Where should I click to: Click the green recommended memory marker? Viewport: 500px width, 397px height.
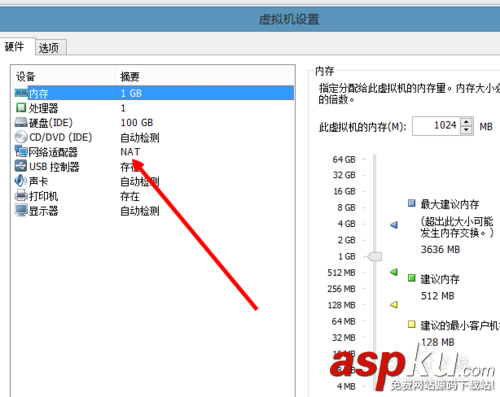[394, 272]
